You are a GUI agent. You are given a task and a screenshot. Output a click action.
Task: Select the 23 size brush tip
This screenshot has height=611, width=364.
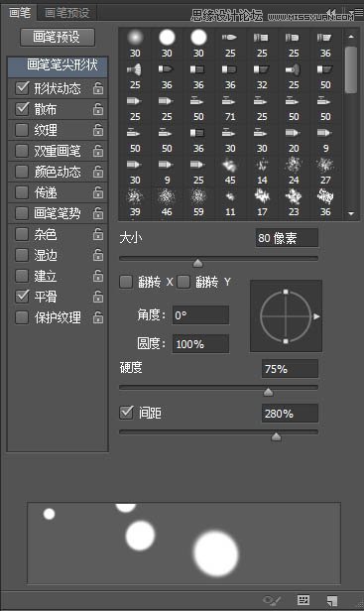pyautogui.click(x=294, y=203)
